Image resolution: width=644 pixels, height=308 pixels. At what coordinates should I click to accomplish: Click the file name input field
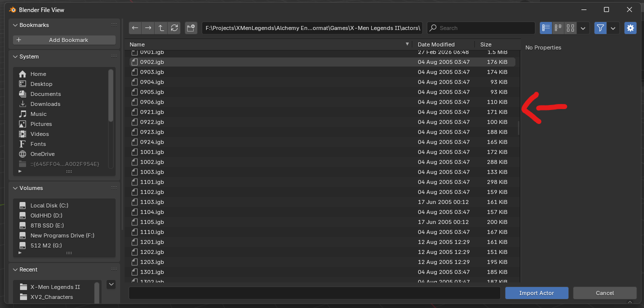315,293
